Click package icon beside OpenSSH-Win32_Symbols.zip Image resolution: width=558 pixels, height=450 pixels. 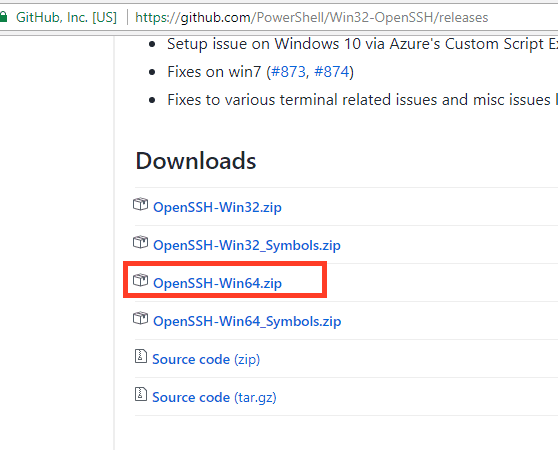point(140,243)
